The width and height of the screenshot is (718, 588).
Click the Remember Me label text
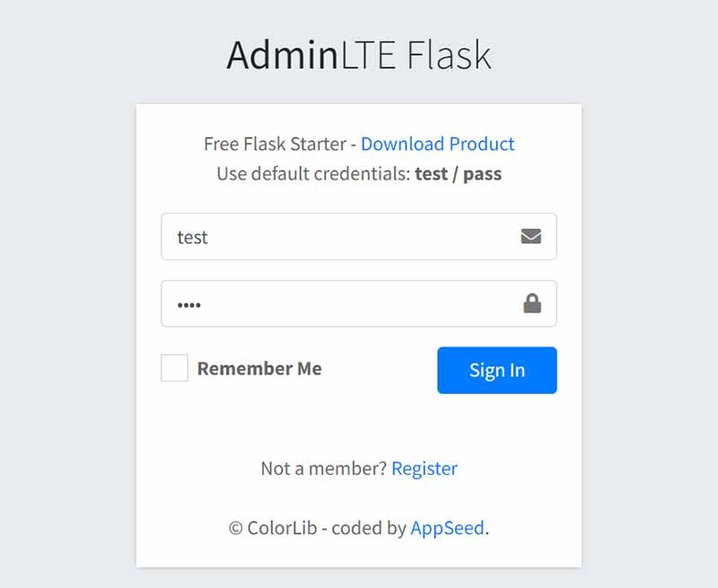click(x=259, y=368)
